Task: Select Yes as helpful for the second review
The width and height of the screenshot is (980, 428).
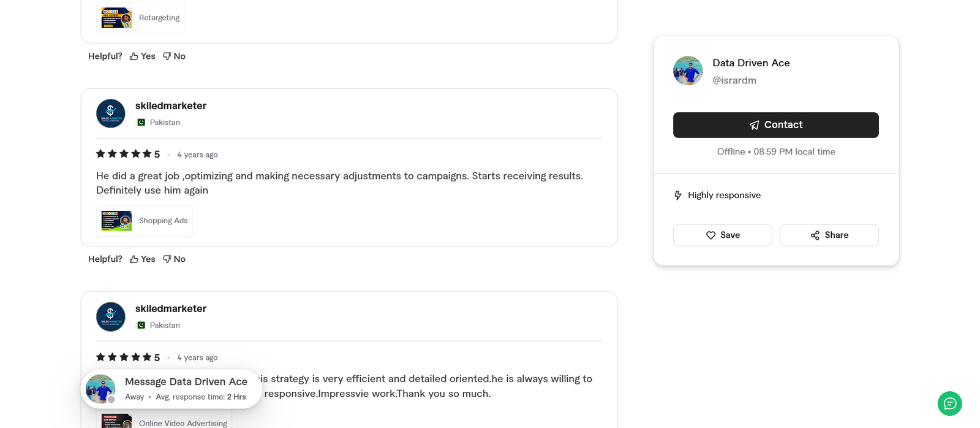Action: coord(147,258)
